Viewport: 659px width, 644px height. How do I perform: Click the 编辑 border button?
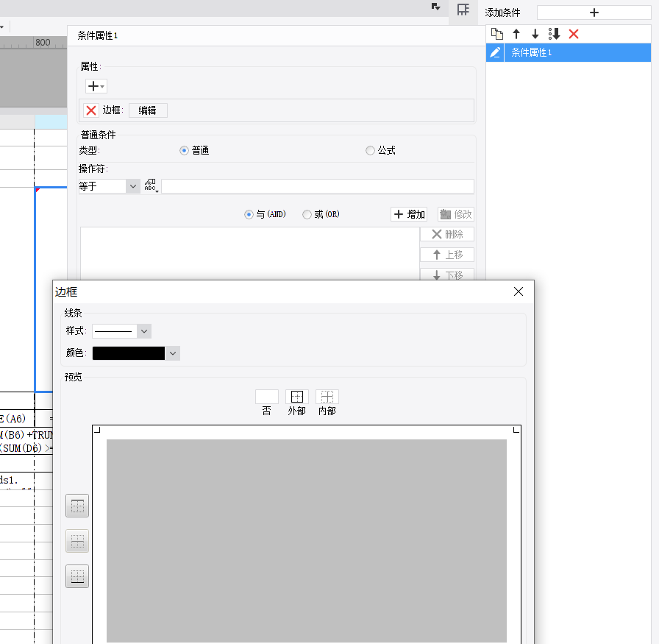point(148,110)
